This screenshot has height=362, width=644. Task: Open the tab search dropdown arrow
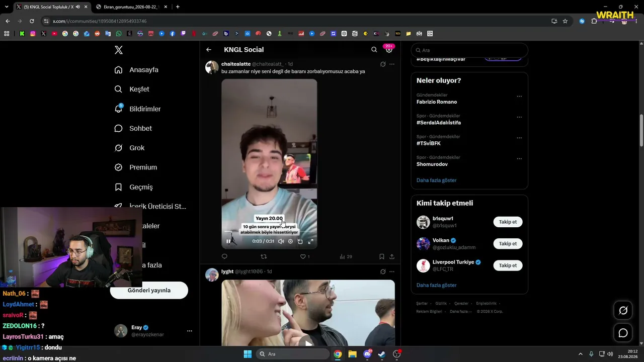click(6, 7)
